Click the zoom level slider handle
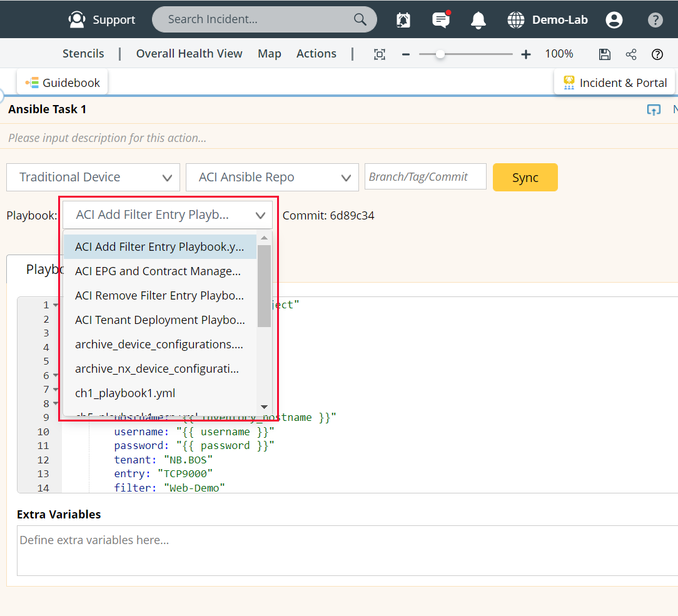 coord(440,54)
